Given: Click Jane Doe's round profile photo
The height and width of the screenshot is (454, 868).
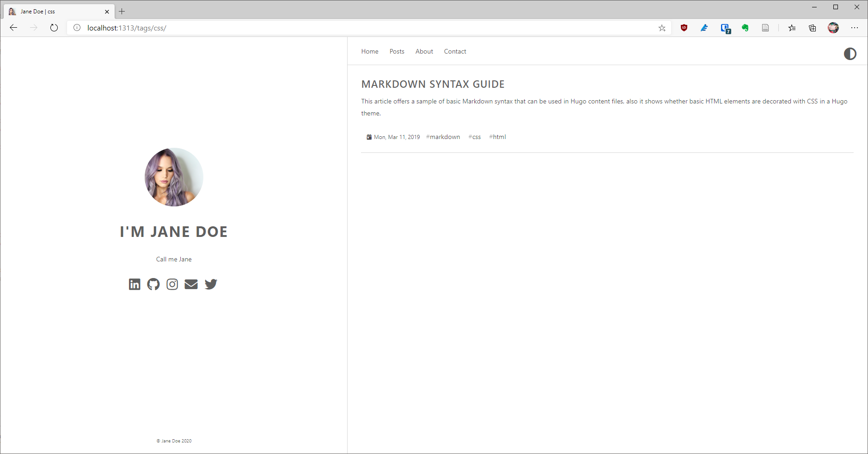Looking at the screenshot, I should click(x=174, y=177).
